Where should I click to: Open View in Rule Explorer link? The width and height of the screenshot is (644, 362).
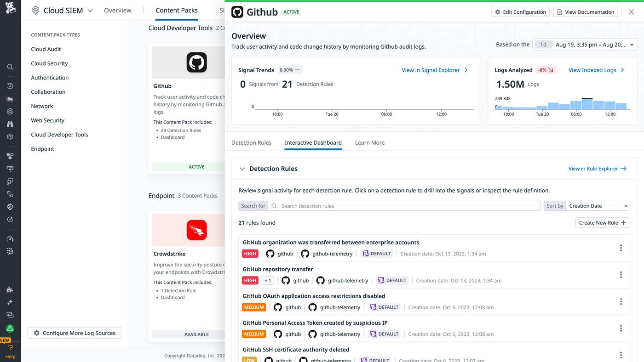point(598,169)
